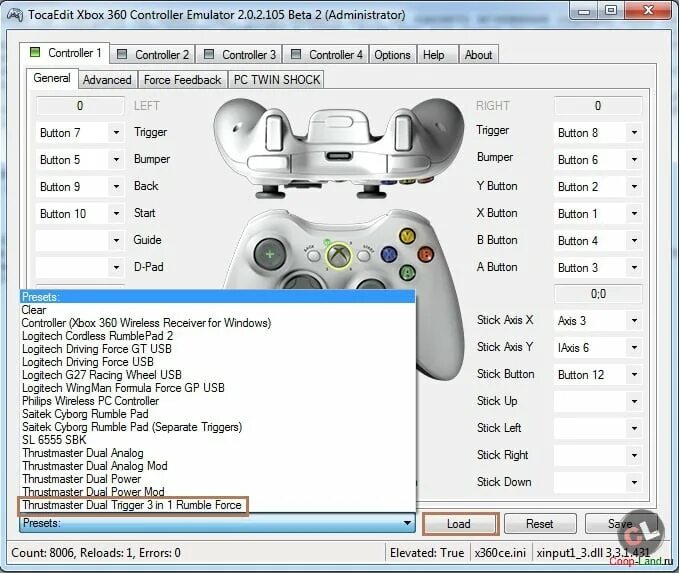Open the Force Feedback sub-tab

point(183,80)
